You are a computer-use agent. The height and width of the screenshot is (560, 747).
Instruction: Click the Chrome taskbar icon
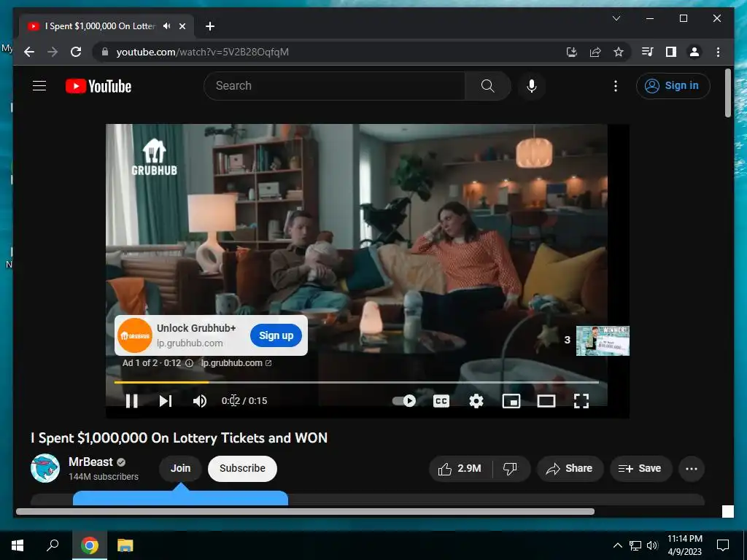[90, 545]
